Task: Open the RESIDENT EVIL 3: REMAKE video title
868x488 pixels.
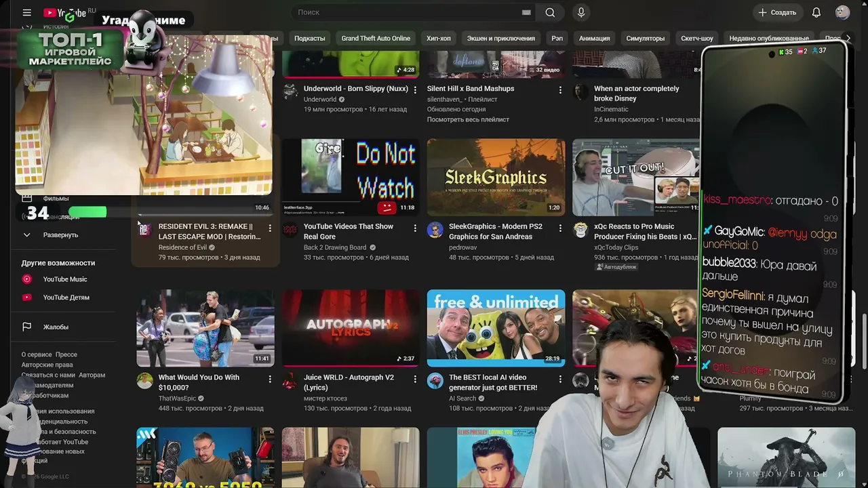Action: pyautogui.click(x=210, y=232)
